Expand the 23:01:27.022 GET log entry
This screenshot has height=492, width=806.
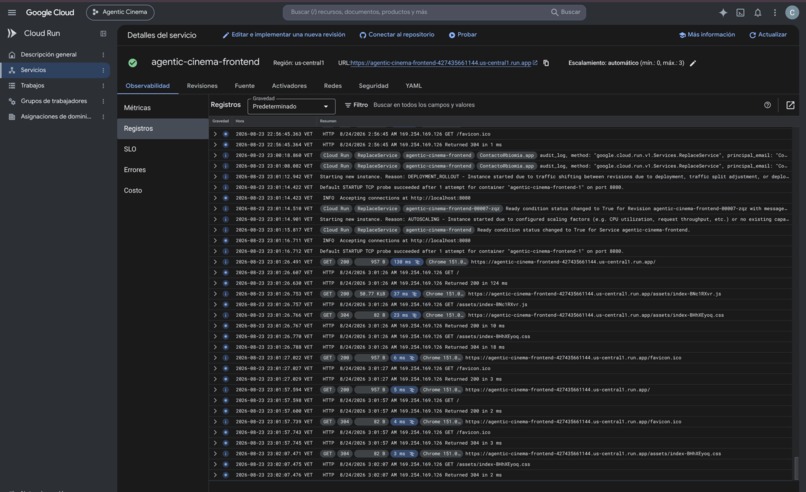[x=215, y=358]
